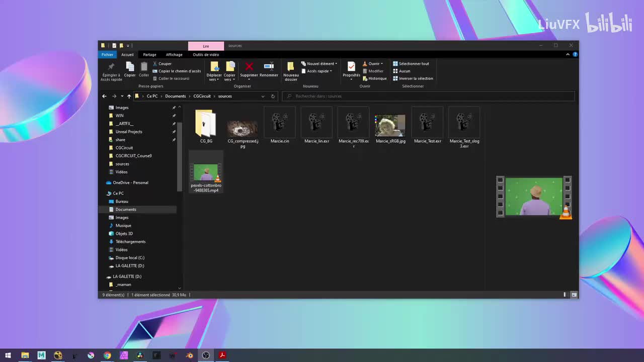
Task: Expand the Ouvrir dropdown
Action: 373,64
